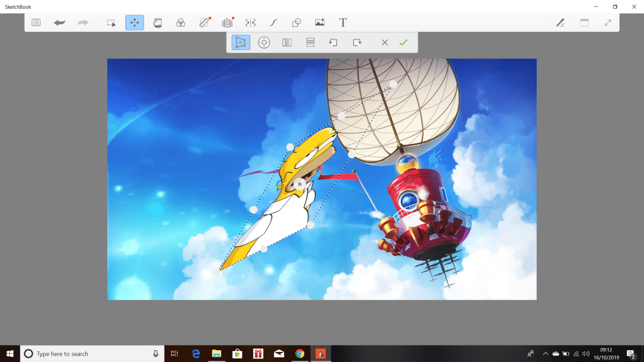This screenshot has height=362, width=644.
Task: Open the Windows Start menu
Action: [x=9, y=353]
